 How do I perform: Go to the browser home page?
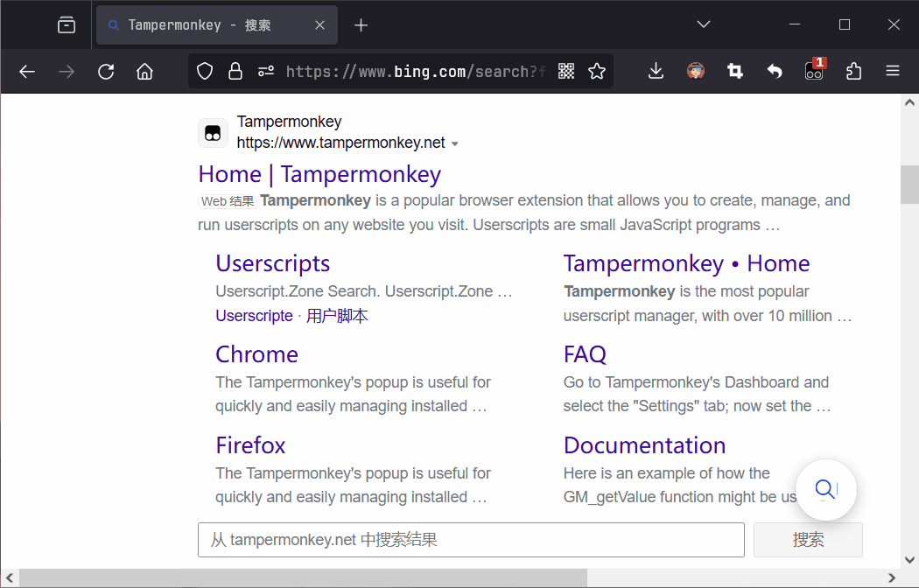pyautogui.click(x=144, y=72)
